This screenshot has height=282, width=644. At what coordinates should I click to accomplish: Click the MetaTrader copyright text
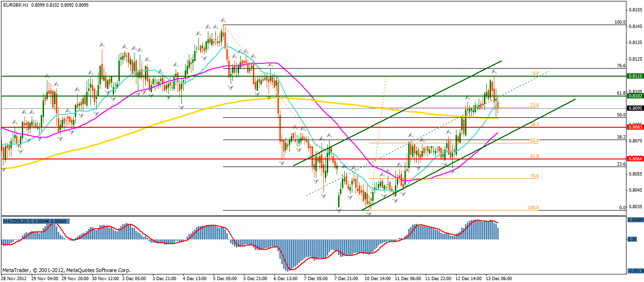(66, 270)
